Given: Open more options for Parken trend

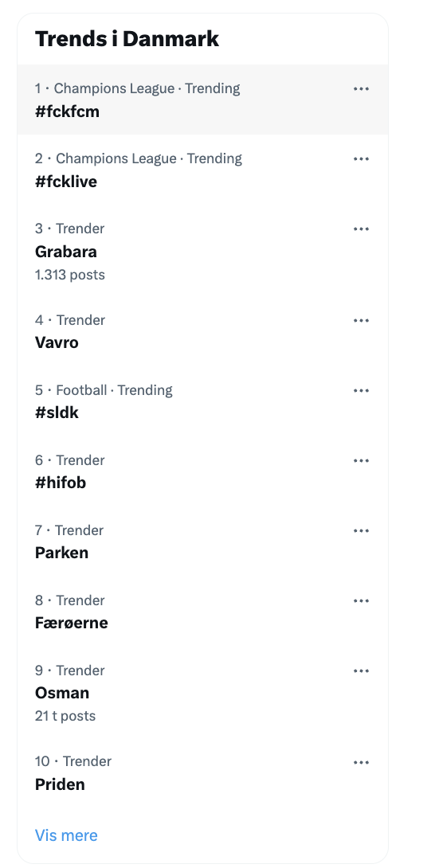Looking at the screenshot, I should [361, 531].
